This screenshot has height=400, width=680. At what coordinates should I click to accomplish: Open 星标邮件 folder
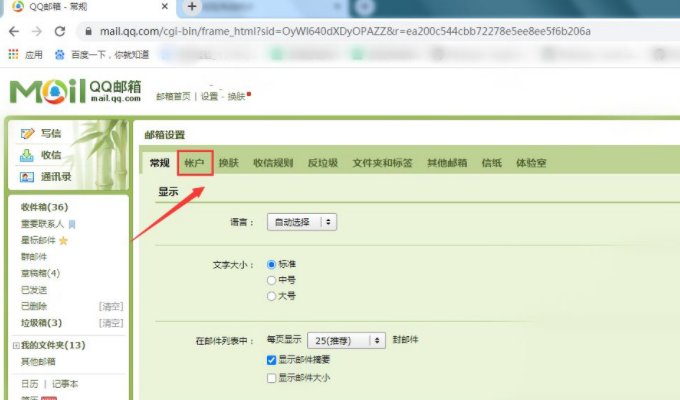38,240
